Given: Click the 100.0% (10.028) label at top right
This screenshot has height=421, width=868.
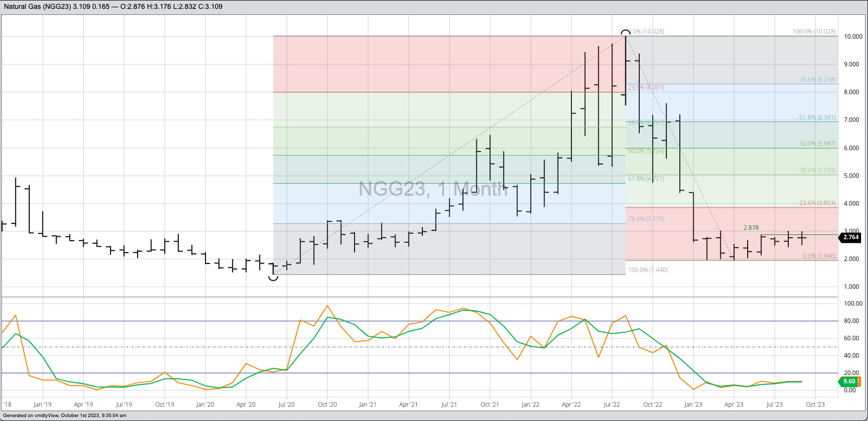Looking at the screenshot, I should click(814, 32).
